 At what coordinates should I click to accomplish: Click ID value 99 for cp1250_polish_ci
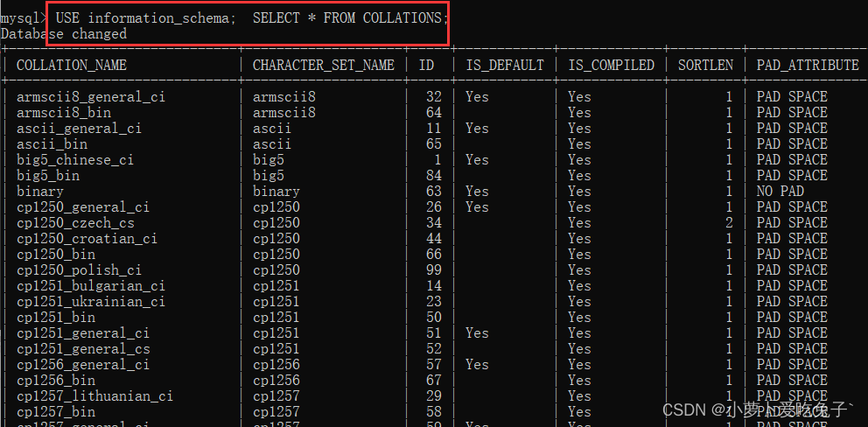[x=434, y=270]
